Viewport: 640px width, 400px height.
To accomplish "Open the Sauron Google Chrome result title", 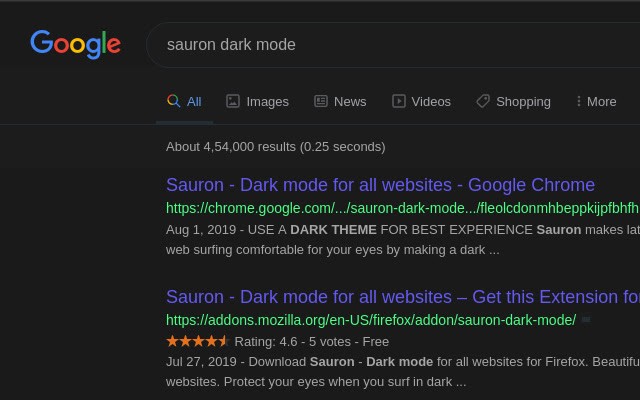I will [380, 185].
